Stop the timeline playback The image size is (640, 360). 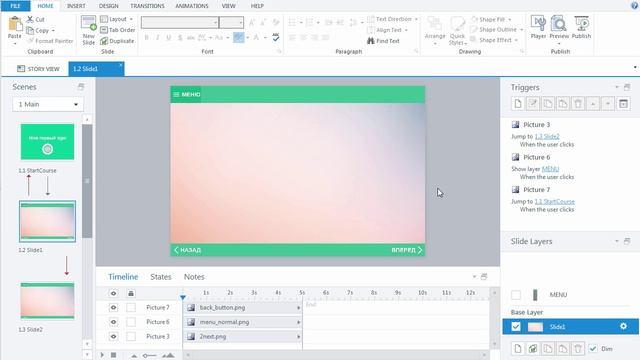coord(113,356)
